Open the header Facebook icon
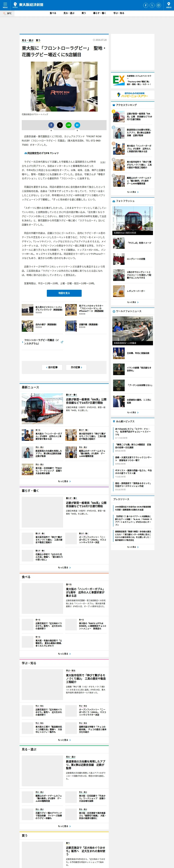This screenshot has height=868, width=174. tap(146, 5)
